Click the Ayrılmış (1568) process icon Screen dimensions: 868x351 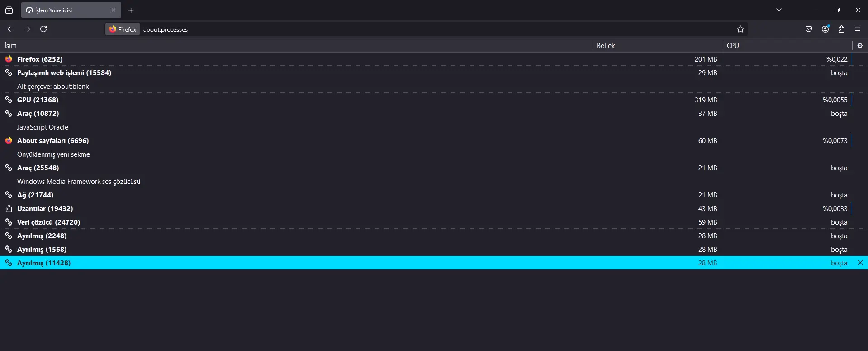click(x=9, y=249)
